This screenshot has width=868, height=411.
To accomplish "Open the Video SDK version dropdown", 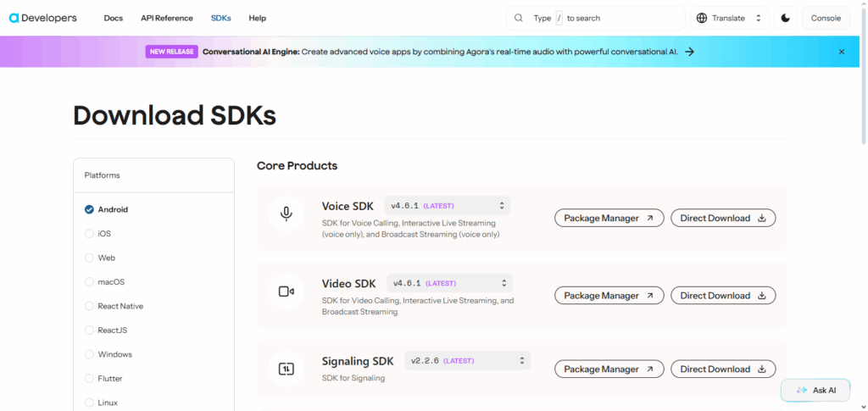I will [449, 283].
